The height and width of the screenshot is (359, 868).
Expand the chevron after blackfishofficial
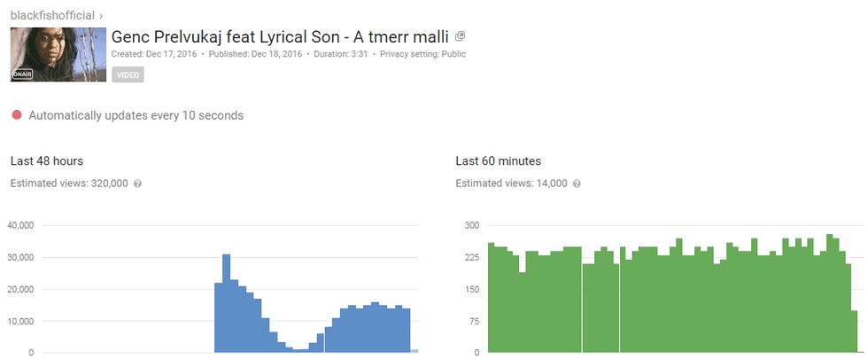click(x=101, y=16)
